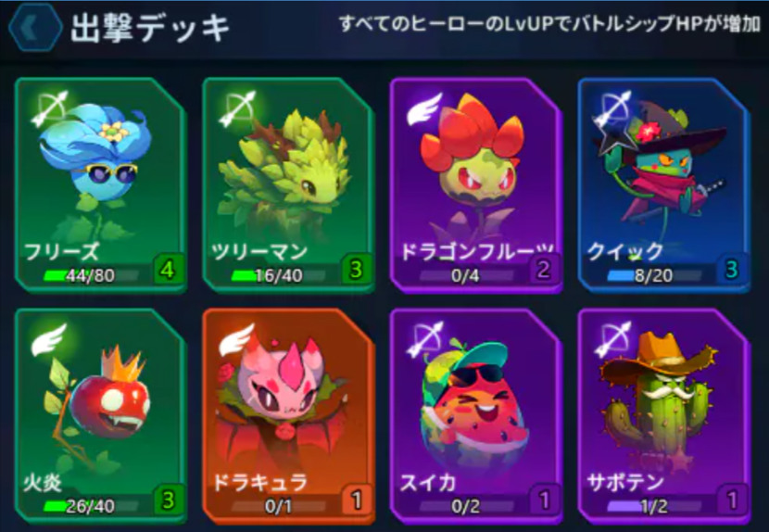Click the bow icon on フリーズ card
The width and height of the screenshot is (769, 532).
(x=49, y=108)
